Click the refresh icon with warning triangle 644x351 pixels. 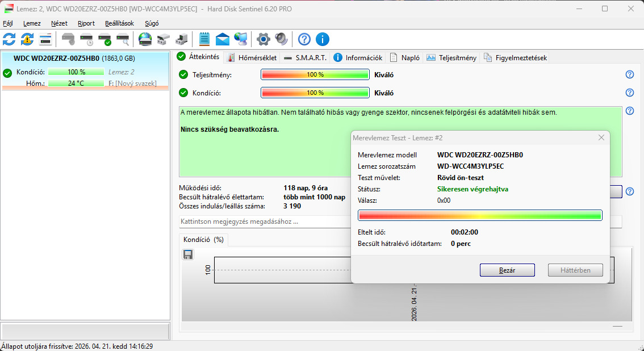[27, 39]
